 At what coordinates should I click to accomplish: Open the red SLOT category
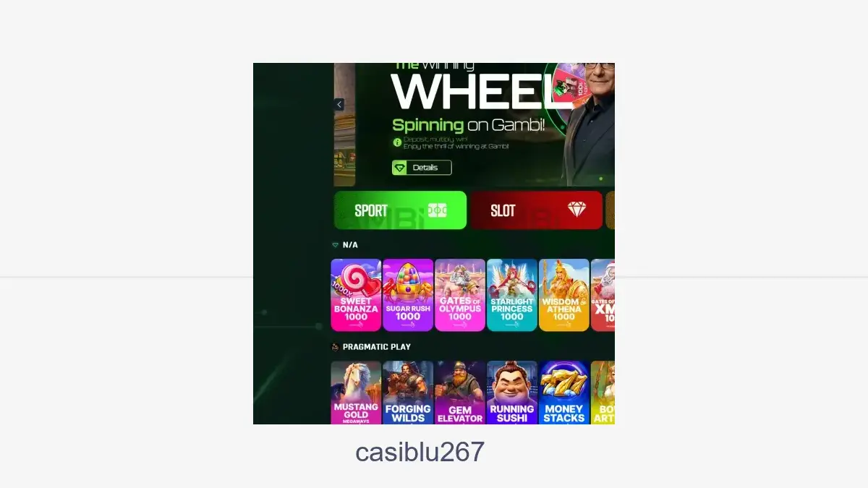click(536, 210)
